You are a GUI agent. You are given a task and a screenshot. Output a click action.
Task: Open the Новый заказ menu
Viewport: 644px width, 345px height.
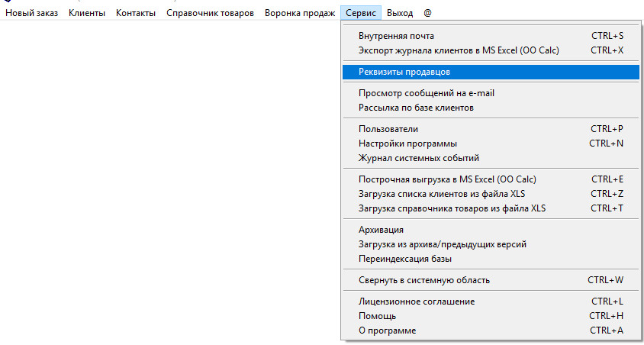32,14
